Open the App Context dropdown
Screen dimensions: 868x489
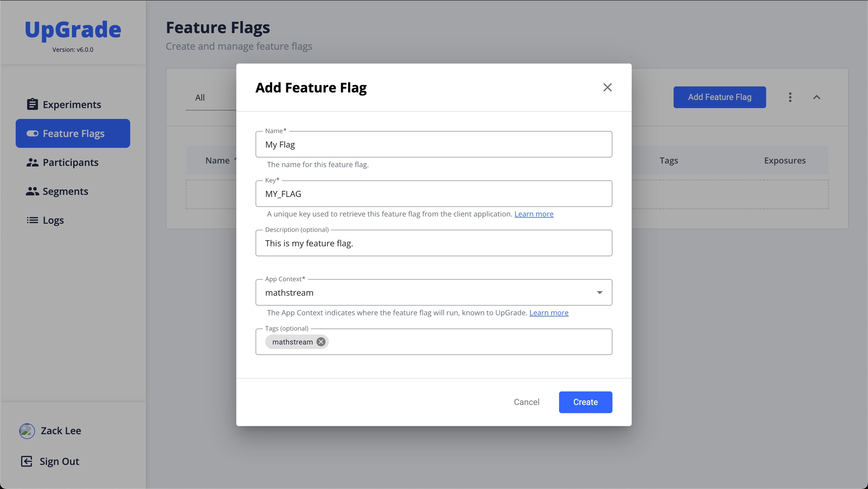pyautogui.click(x=599, y=292)
